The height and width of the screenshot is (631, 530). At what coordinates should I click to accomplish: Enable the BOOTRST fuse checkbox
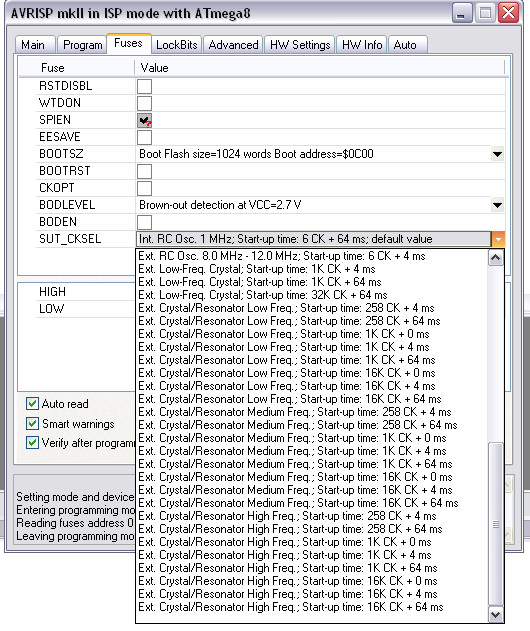[x=144, y=171]
